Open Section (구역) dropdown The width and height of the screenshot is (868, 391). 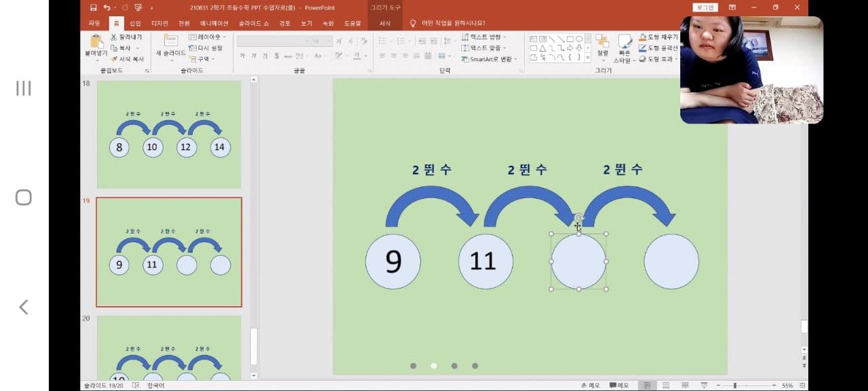point(202,59)
